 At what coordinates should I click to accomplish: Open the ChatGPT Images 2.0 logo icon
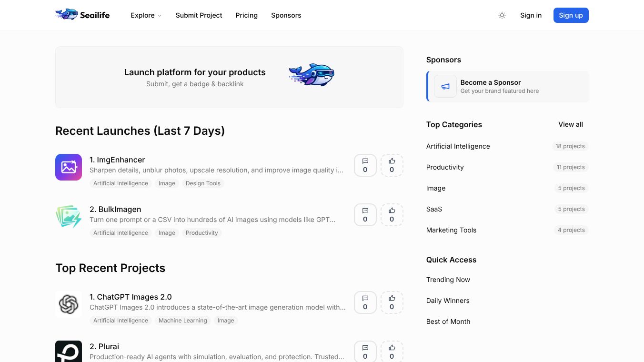(69, 304)
